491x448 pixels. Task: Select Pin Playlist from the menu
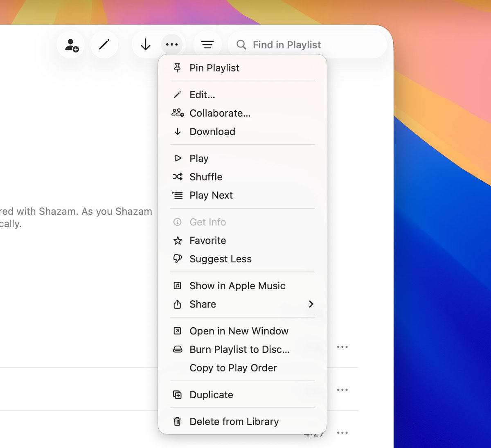click(242, 68)
